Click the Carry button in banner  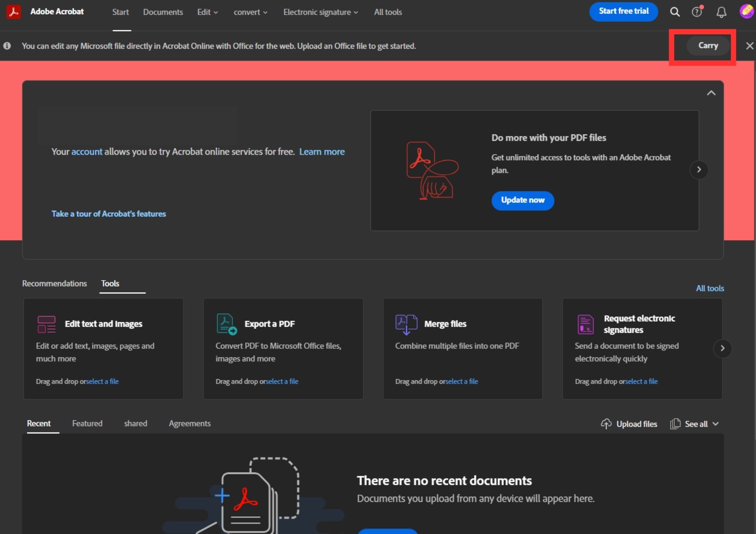(708, 45)
